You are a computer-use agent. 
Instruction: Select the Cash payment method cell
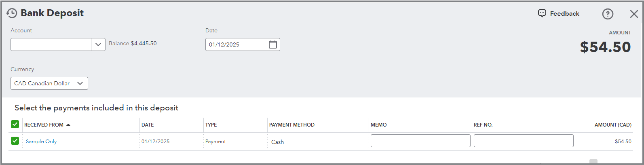pyautogui.click(x=277, y=142)
